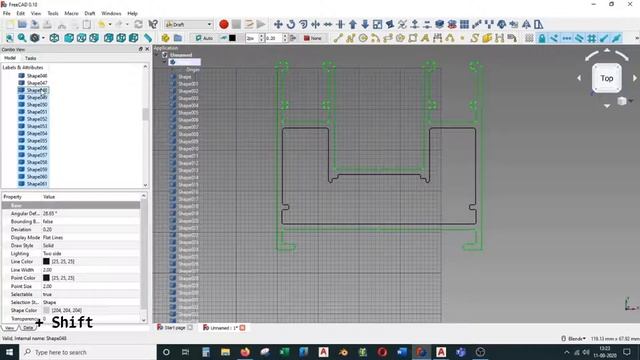Open the undo history dropdown arrow
Image resolution: width=640 pixels, height=360 pixels.
110,24
